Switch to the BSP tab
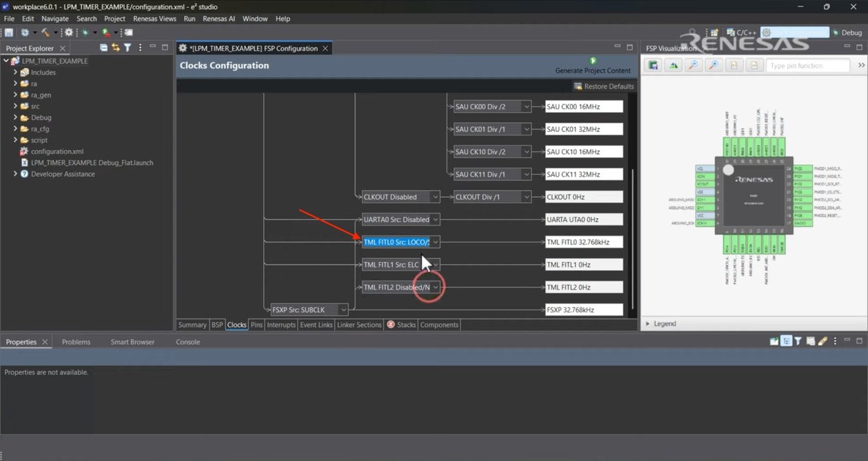 coord(217,325)
